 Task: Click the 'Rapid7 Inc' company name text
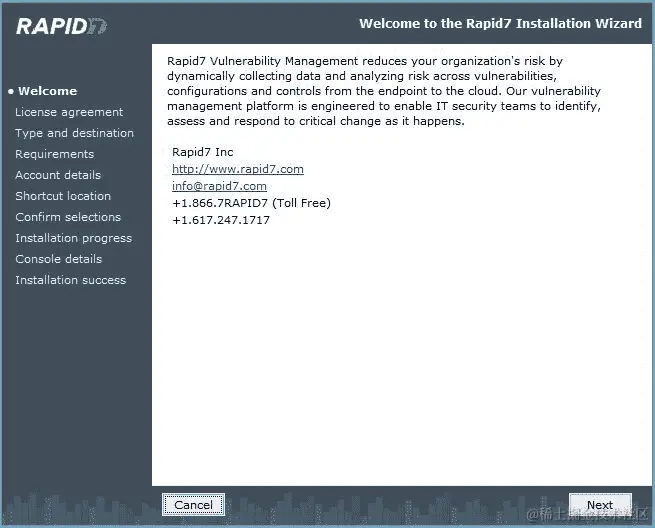[x=203, y=152]
